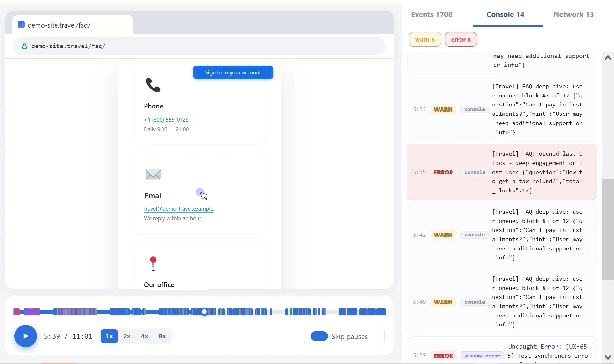Click the email envelope icon

click(153, 174)
